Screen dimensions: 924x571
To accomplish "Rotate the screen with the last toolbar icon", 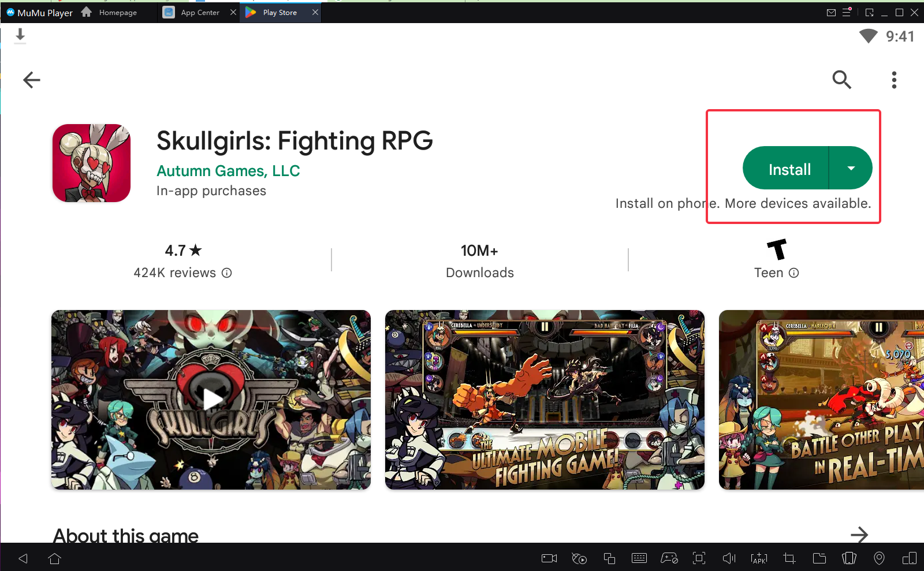I will click(910, 558).
